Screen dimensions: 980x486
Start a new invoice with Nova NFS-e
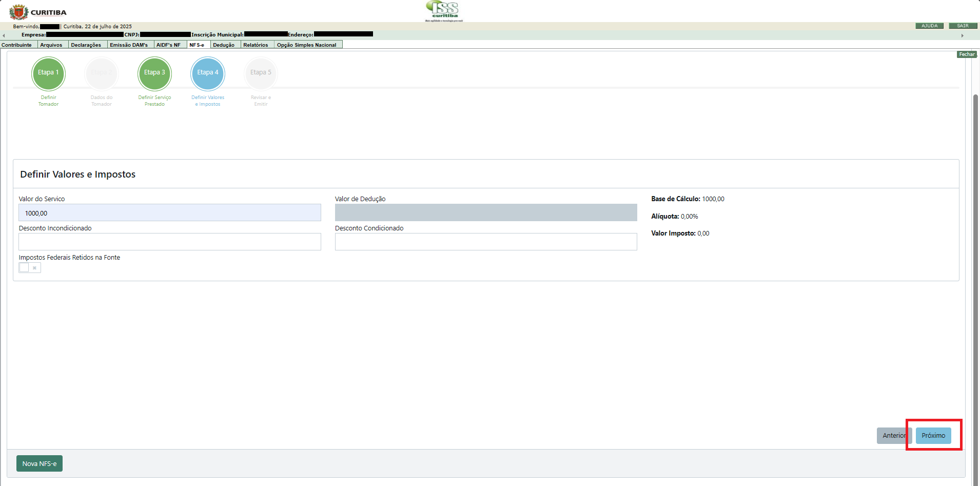(40, 463)
